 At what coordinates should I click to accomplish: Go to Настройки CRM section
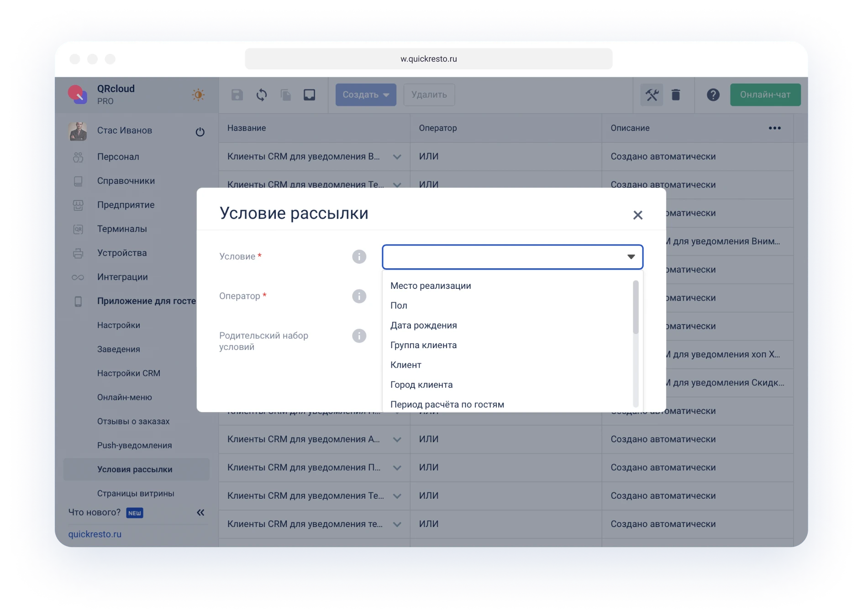click(128, 373)
